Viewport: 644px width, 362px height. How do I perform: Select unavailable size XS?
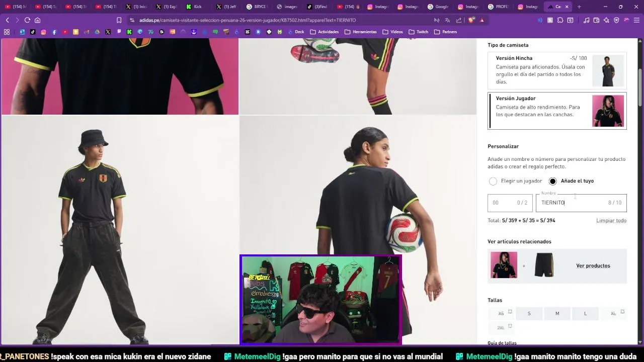pyautogui.click(x=501, y=313)
